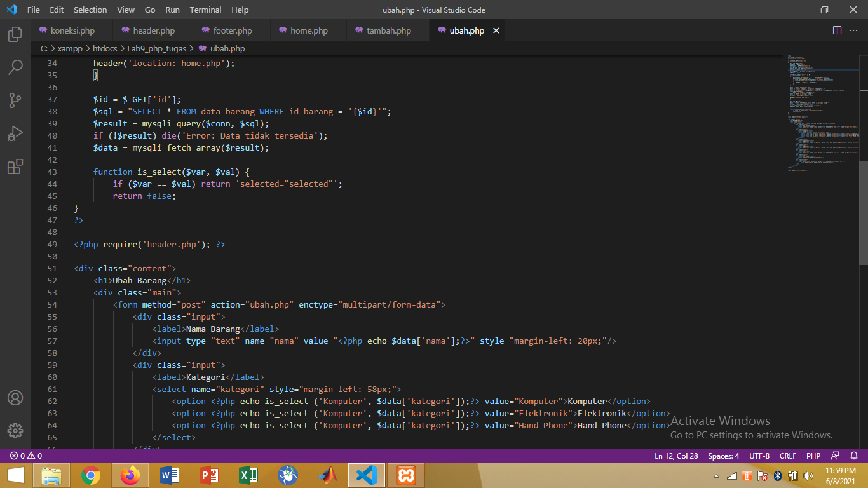Switch to the home.php tab
The width and height of the screenshot is (868, 488).
tap(309, 30)
